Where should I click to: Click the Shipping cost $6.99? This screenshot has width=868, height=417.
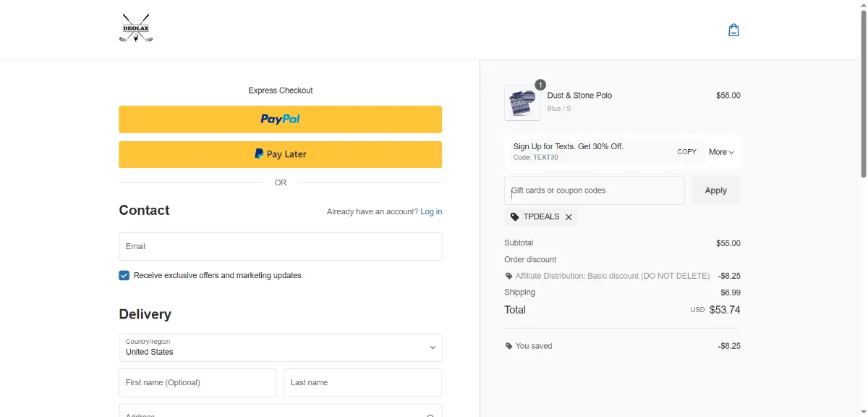click(731, 292)
